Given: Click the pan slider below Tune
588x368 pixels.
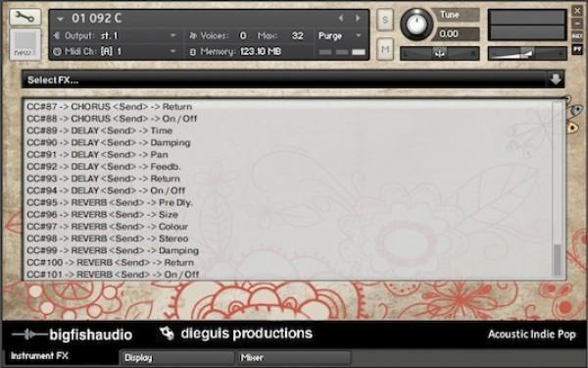Looking at the screenshot, I should [439, 53].
